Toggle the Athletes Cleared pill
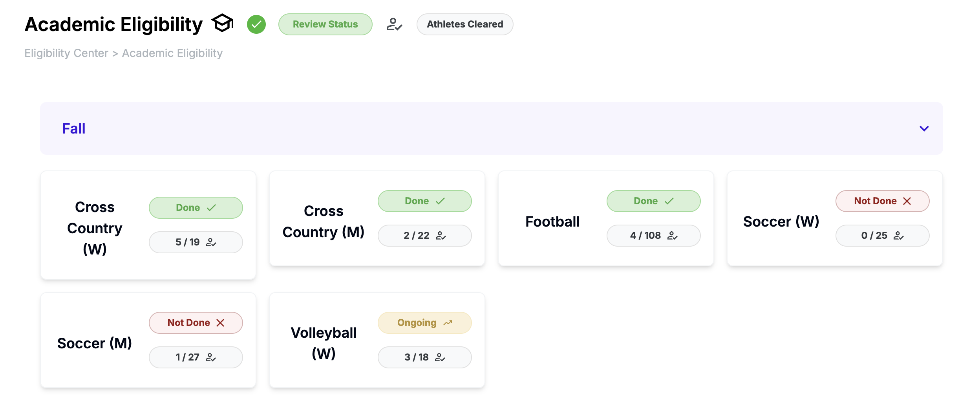This screenshot has width=980, height=399. coord(464,24)
